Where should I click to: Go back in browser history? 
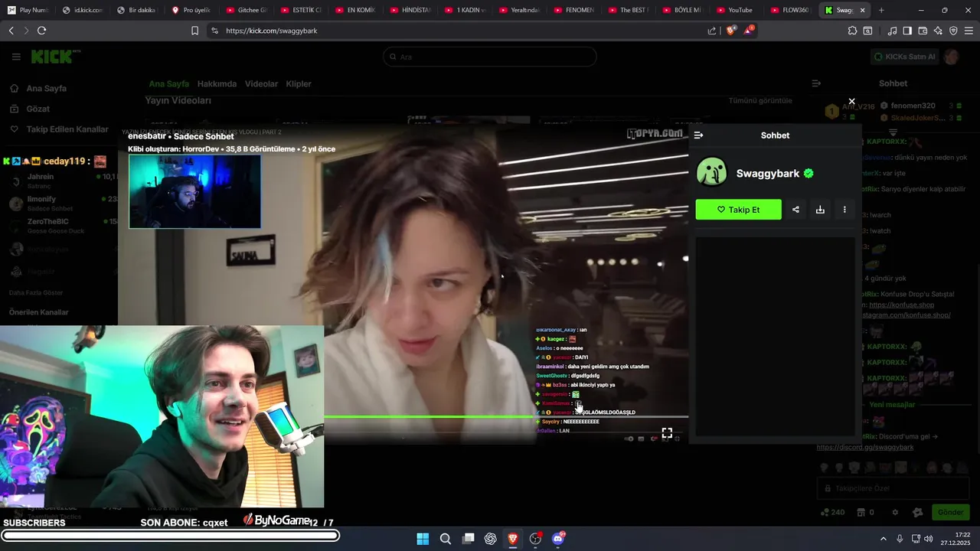11,31
